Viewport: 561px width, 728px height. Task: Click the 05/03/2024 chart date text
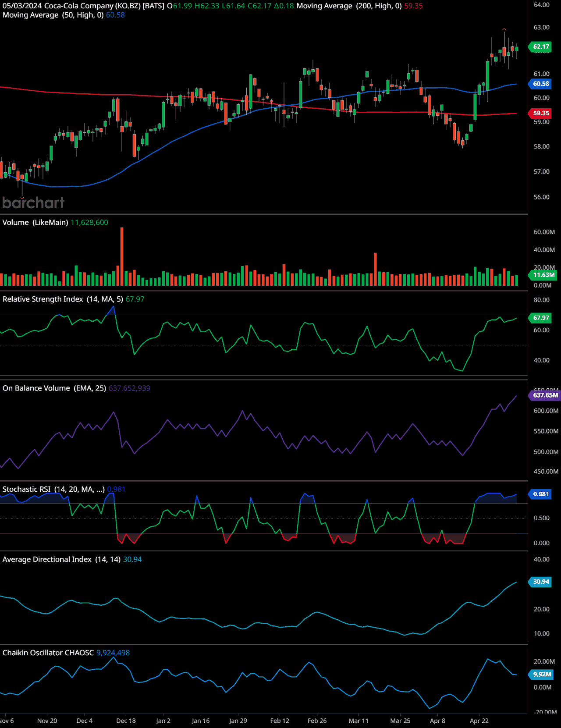tap(22, 6)
